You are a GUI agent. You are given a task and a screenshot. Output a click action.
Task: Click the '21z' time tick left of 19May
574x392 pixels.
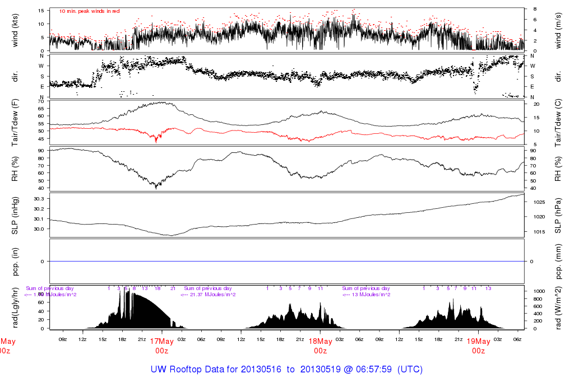pos(459,339)
